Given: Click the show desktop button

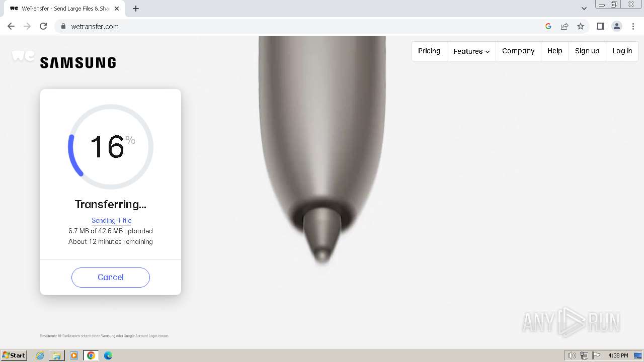Looking at the screenshot, I should click(x=638, y=355).
